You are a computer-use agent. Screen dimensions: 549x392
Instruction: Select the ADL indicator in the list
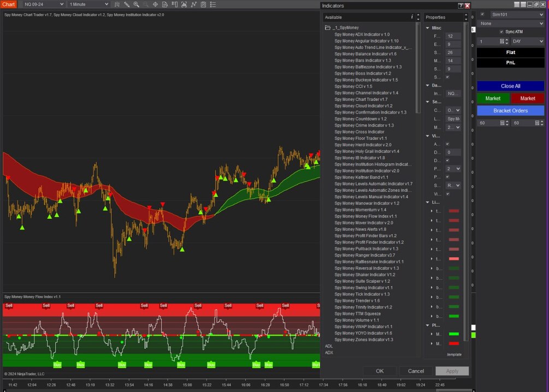[x=329, y=346]
